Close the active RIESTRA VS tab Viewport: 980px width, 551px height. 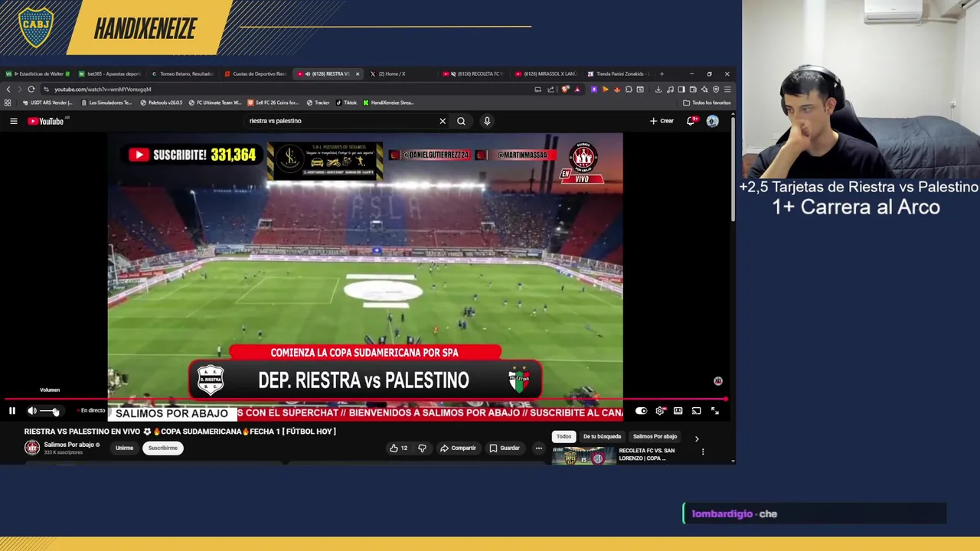(358, 74)
